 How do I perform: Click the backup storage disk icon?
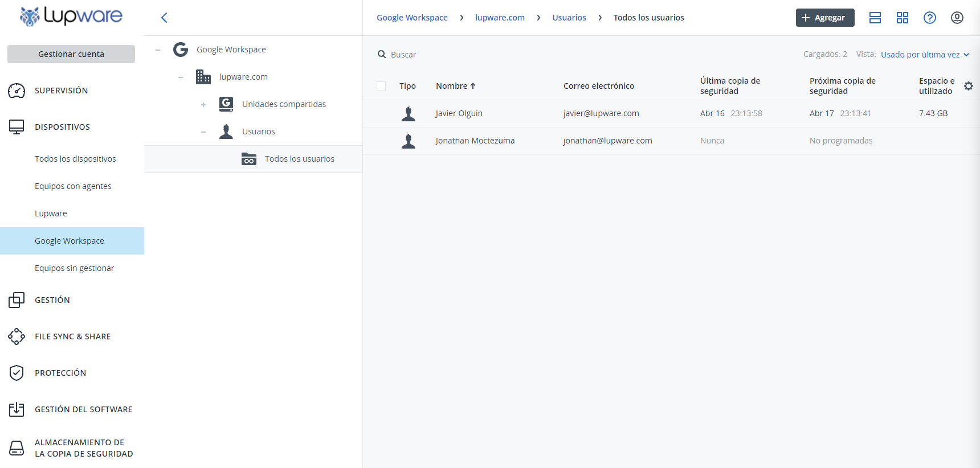point(17,448)
